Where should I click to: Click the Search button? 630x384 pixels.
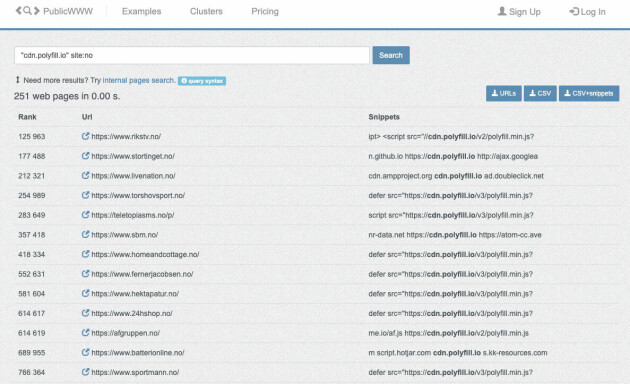tap(391, 55)
